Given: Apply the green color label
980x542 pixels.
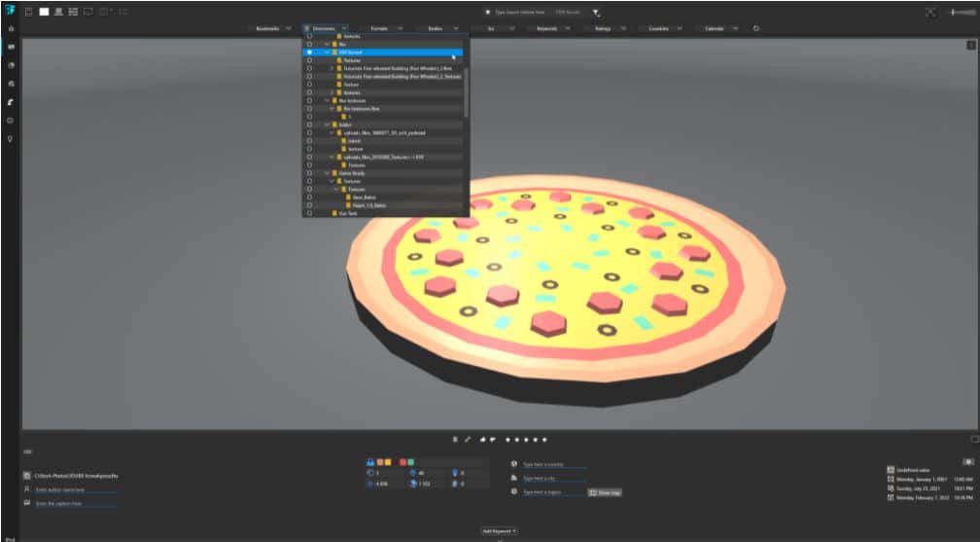Looking at the screenshot, I should point(410,462).
